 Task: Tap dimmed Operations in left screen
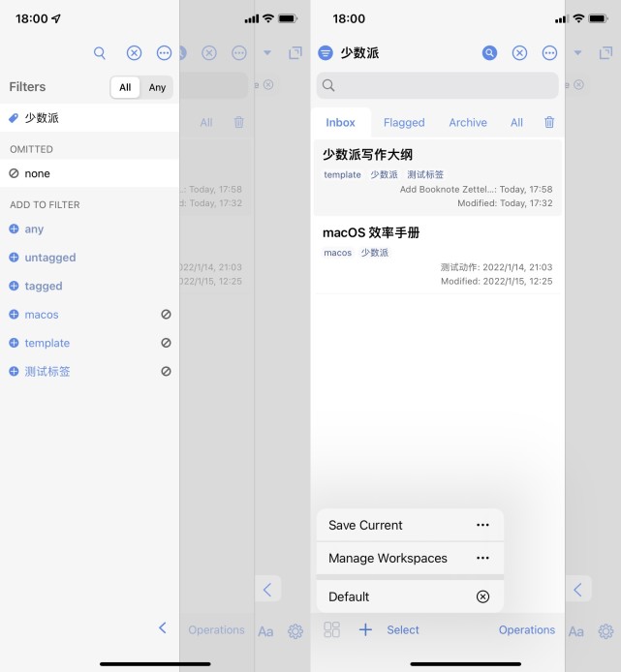pyautogui.click(x=216, y=630)
